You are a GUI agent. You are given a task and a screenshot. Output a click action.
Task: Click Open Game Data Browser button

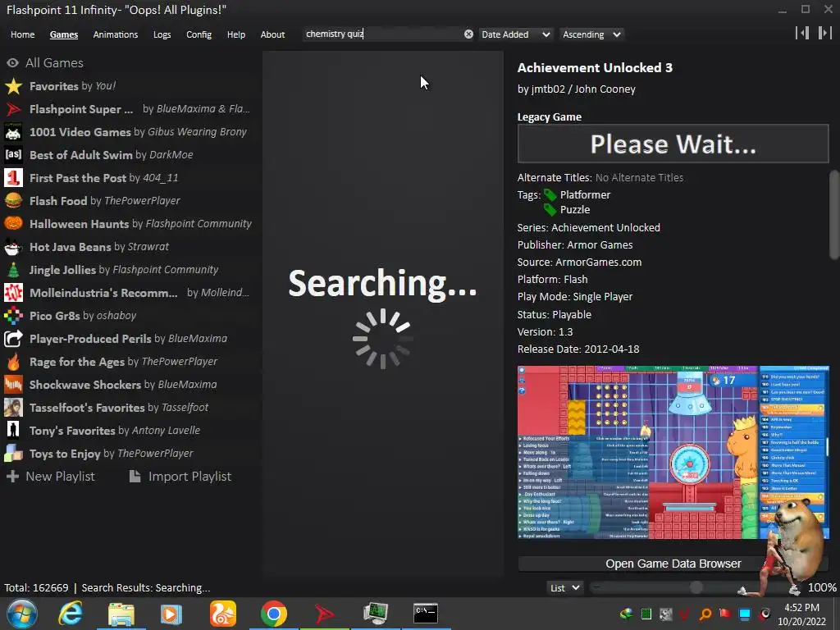click(x=673, y=564)
